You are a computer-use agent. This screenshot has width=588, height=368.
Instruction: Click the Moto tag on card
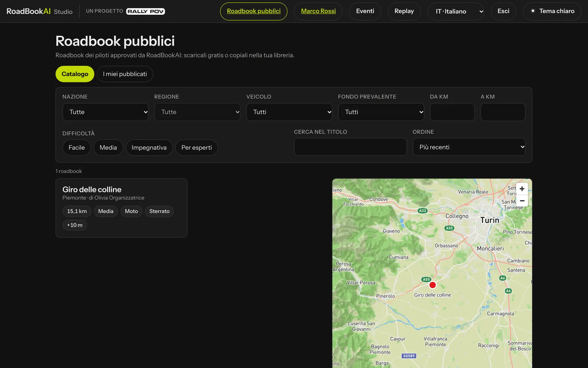coord(131,211)
